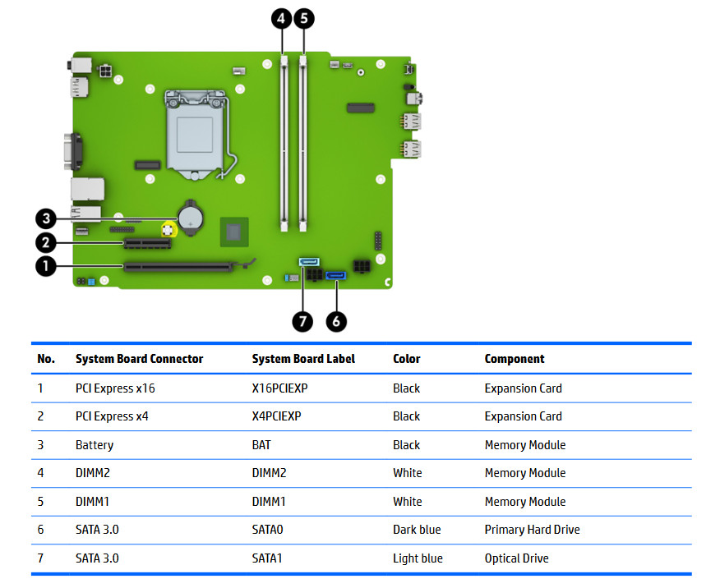Click the 'SATA1' label cell

(267, 558)
